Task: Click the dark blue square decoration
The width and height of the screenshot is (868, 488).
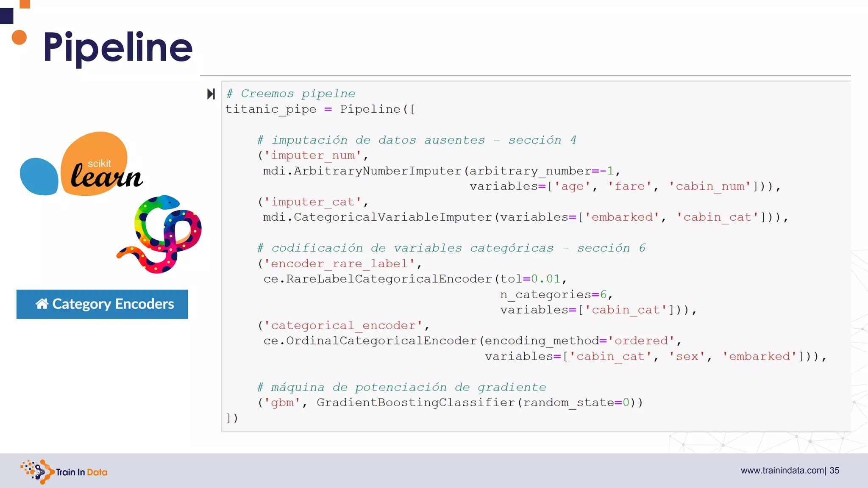Action: [x=6, y=16]
